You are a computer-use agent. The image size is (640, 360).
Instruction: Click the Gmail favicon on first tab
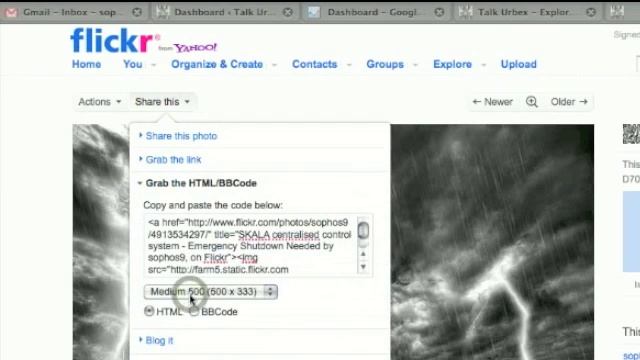(x=11, y=12)
